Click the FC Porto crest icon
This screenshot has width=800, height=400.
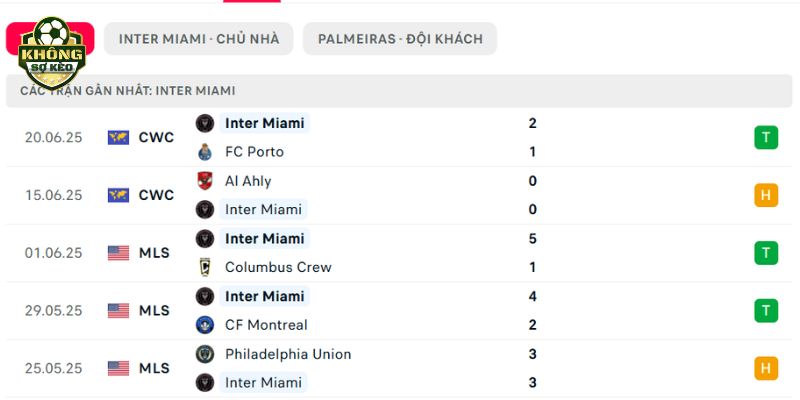point(205,152)
